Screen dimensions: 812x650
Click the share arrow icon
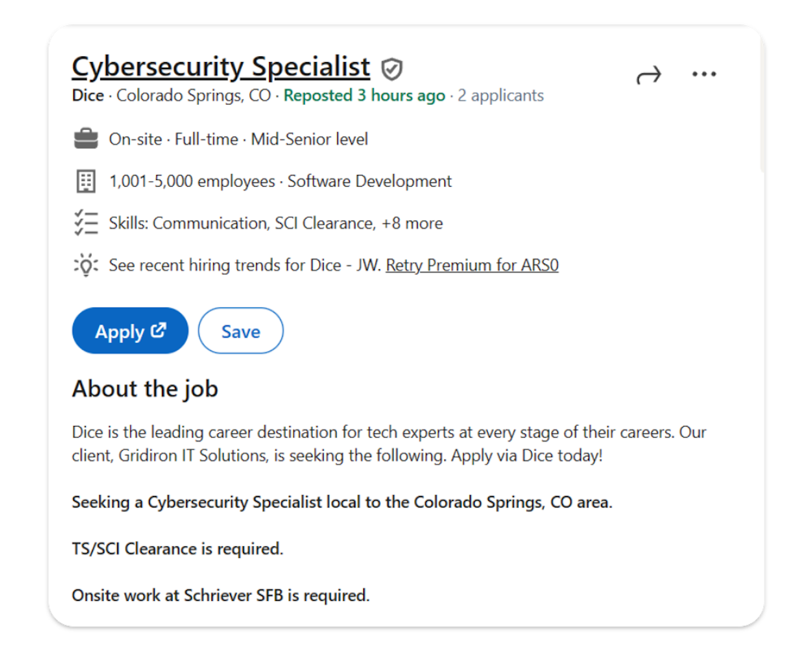click(x=648, y=75)
